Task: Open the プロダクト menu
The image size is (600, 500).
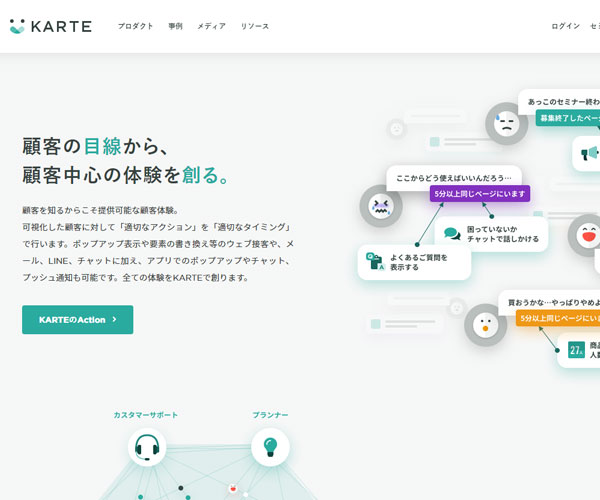Action: point(135,26)
